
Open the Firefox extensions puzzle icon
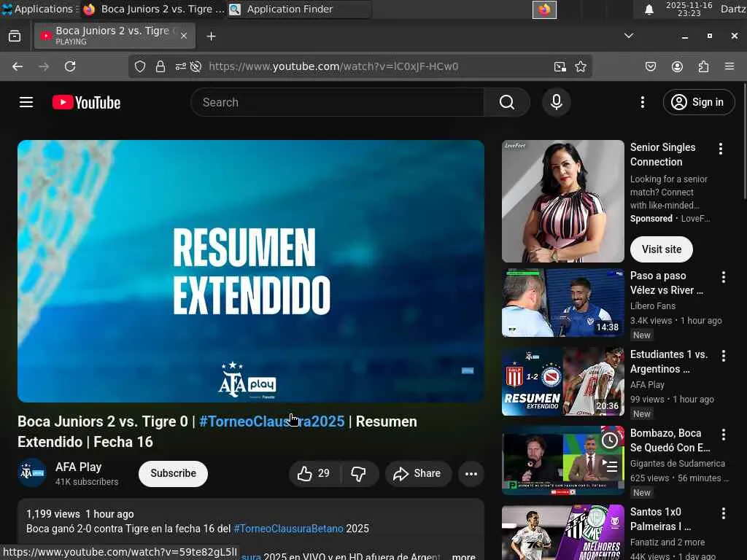(703, 66)
